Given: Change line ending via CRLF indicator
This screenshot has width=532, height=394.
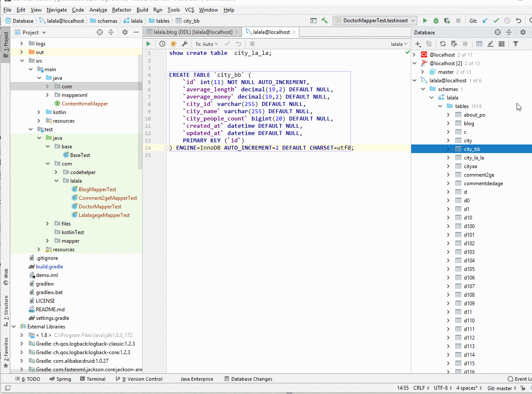Looking at the screenshot, I should (419, 388).
